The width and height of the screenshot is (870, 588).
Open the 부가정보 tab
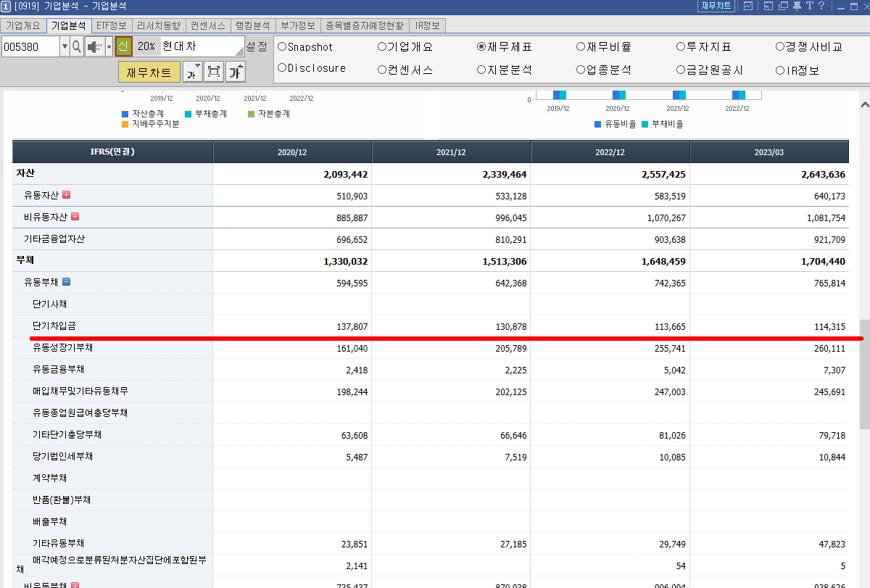(x=297, y=25)
